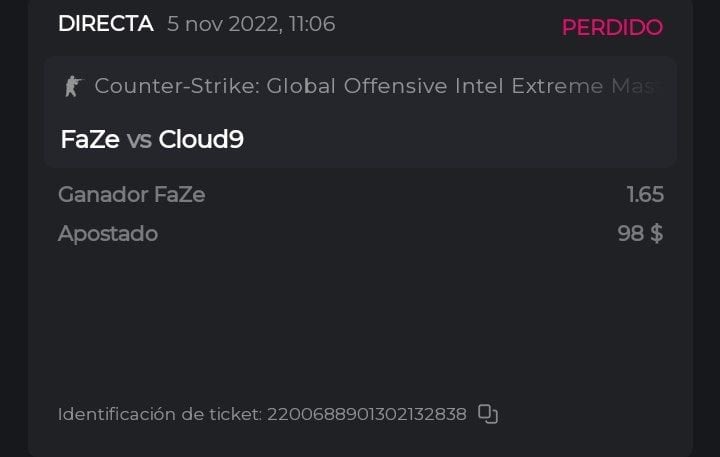Select the Ganador FaZe selection text
The width and height of the screenshot is (720, 457).
pyautogui.click(x=132, y=195)
